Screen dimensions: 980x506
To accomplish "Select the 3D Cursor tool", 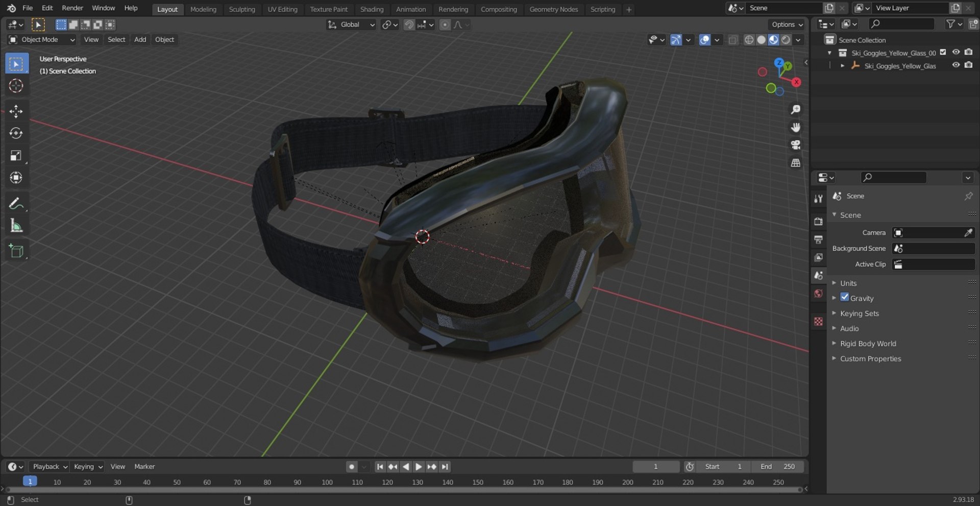I will point(16,86).
